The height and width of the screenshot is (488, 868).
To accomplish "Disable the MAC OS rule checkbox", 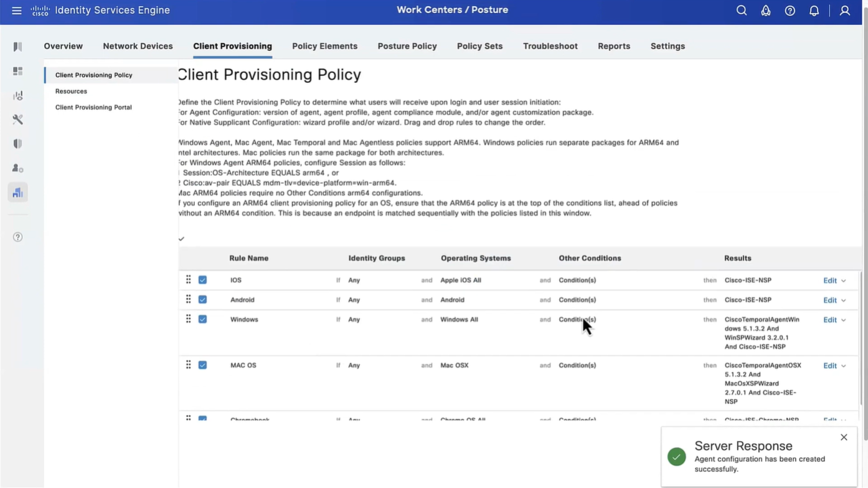I will [x=202, y=365].
